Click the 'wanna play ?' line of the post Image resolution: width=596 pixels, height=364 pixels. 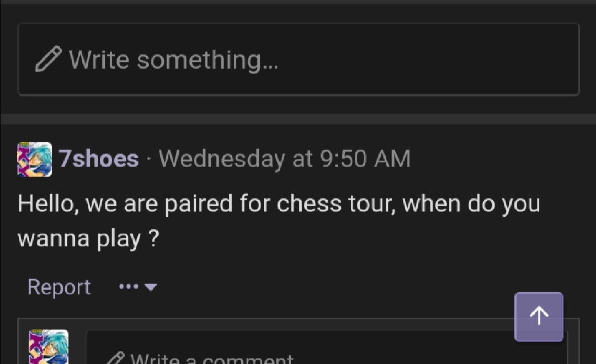click(x=88, y=239)
